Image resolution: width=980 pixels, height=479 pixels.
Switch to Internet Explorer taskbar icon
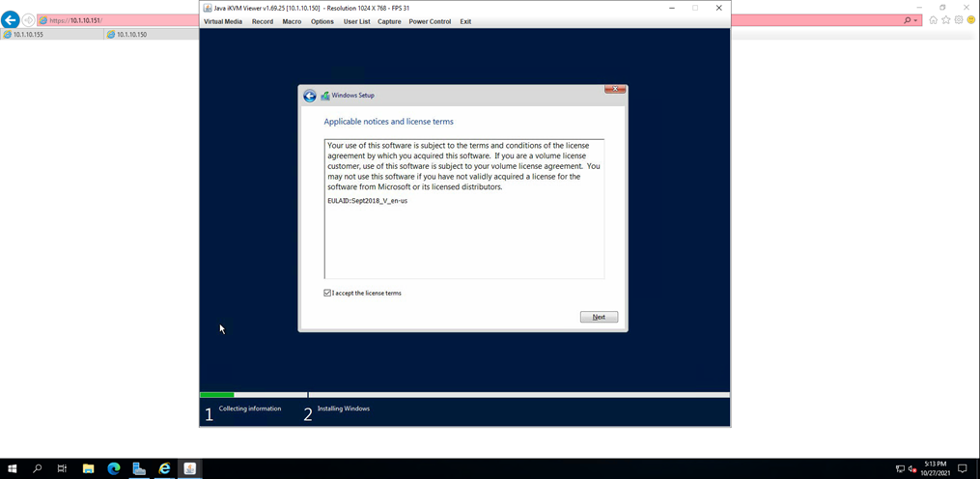[x=165, y=468]
